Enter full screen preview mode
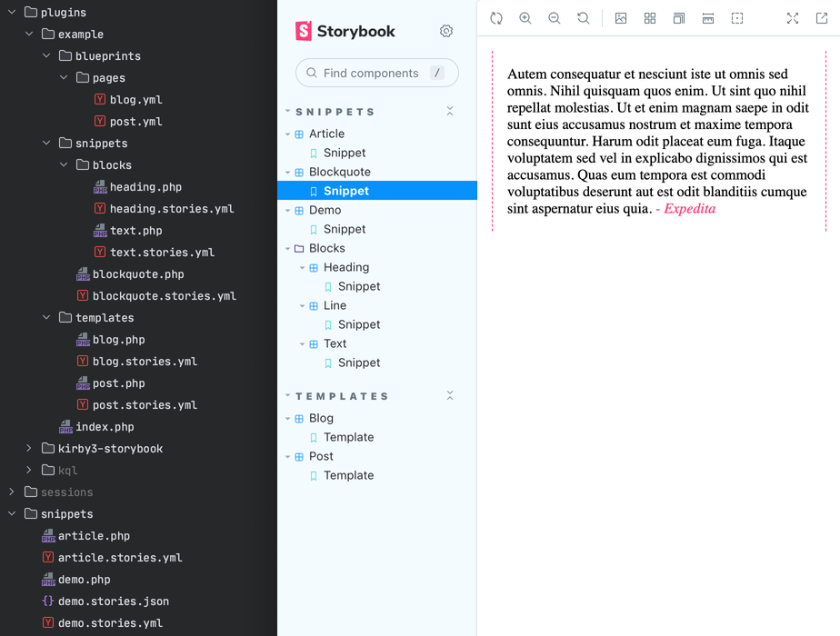 click(793, 18)
